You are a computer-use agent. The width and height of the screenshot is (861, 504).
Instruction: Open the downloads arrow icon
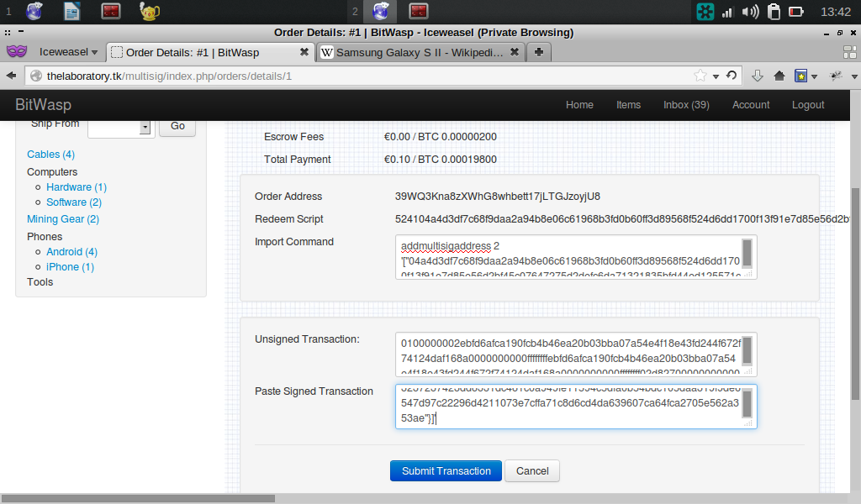click(758, 76)
